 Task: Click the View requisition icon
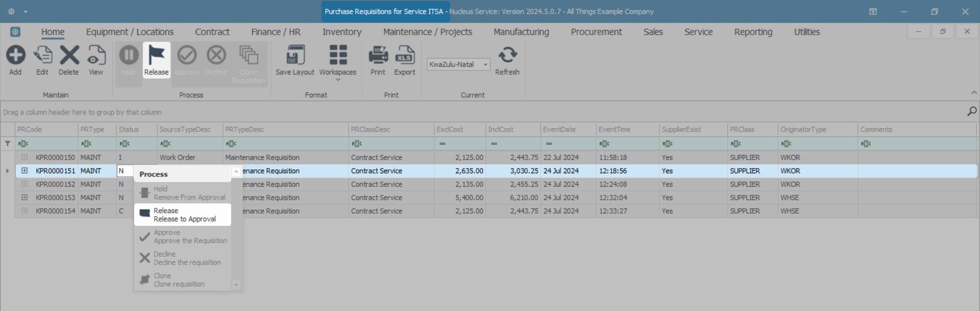tap(96, 55)
